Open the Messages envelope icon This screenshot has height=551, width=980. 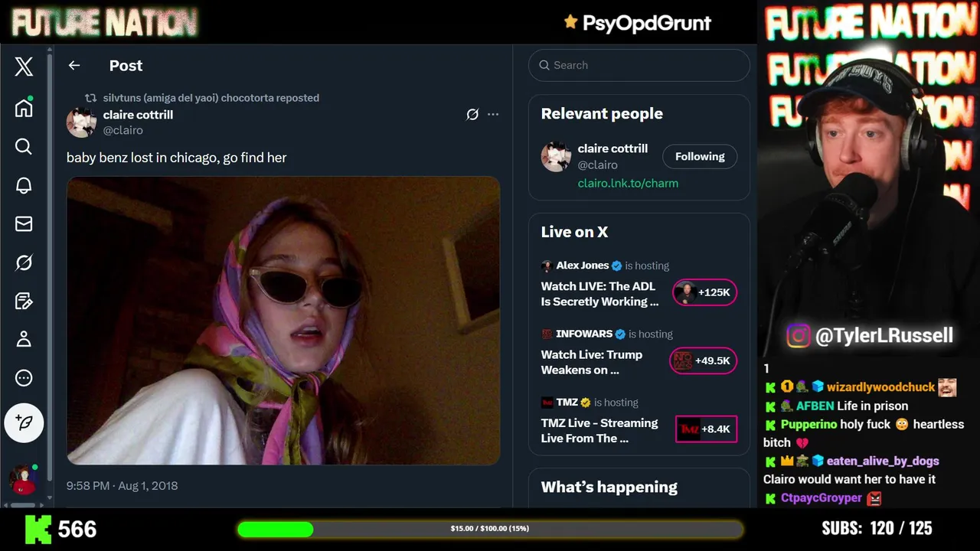pos(24,223)
